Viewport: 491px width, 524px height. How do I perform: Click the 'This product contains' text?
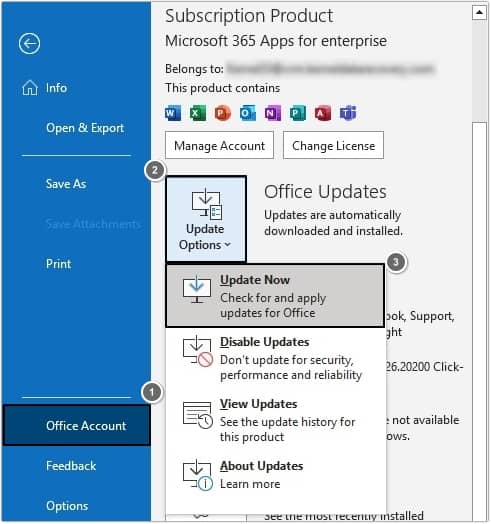(x=223, y=88)
